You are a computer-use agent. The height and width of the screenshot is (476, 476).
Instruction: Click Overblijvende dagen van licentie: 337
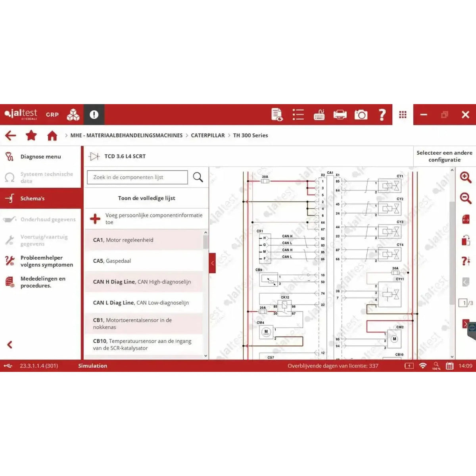click(333, 366)
